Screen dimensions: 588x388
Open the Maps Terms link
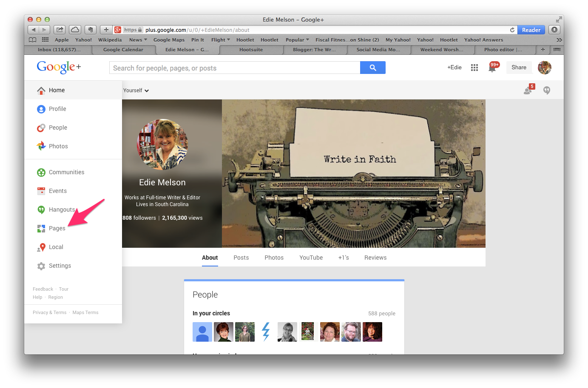(85, 312)
